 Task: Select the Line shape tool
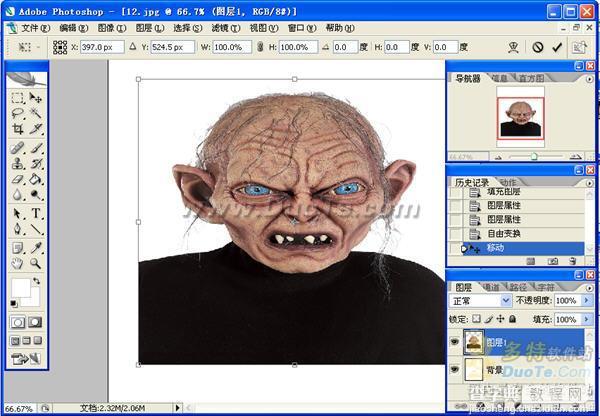tap(36, 229)
